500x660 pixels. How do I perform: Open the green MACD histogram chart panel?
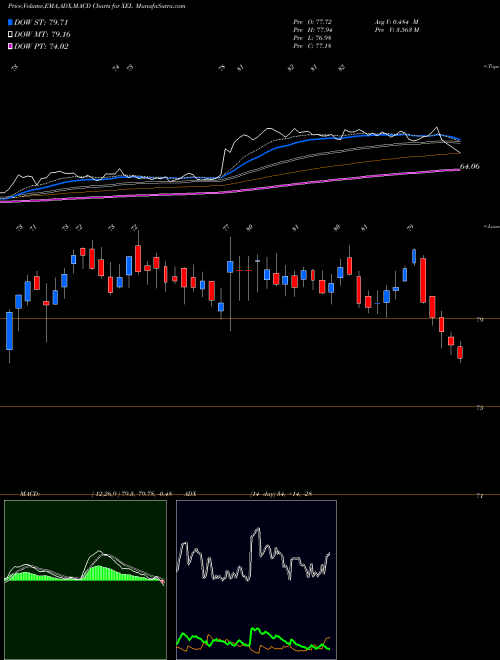click(85, 580)
